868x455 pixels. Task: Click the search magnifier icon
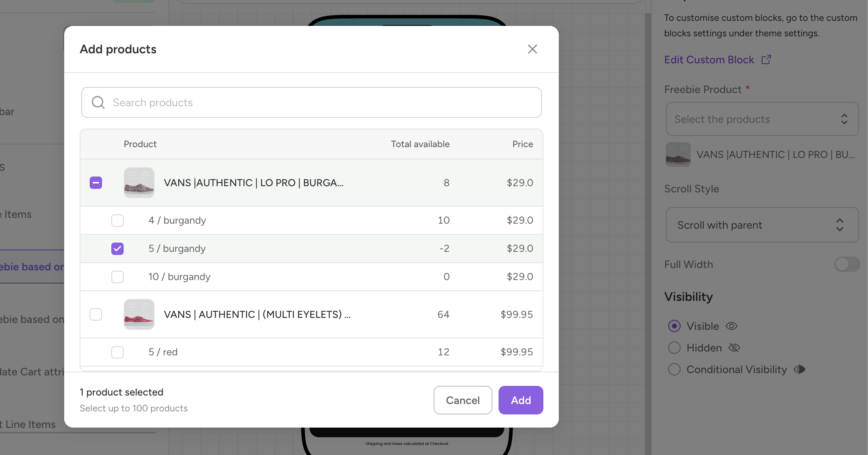(98, 102)
